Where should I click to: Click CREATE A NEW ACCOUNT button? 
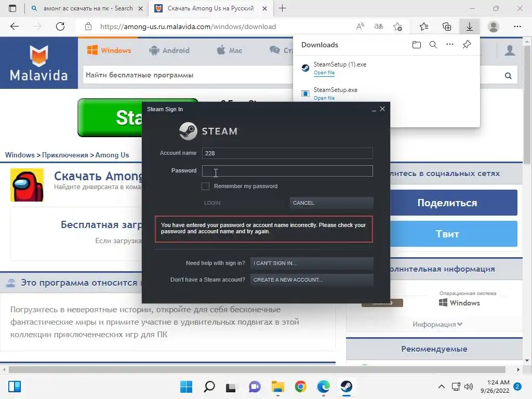(312, 280)
